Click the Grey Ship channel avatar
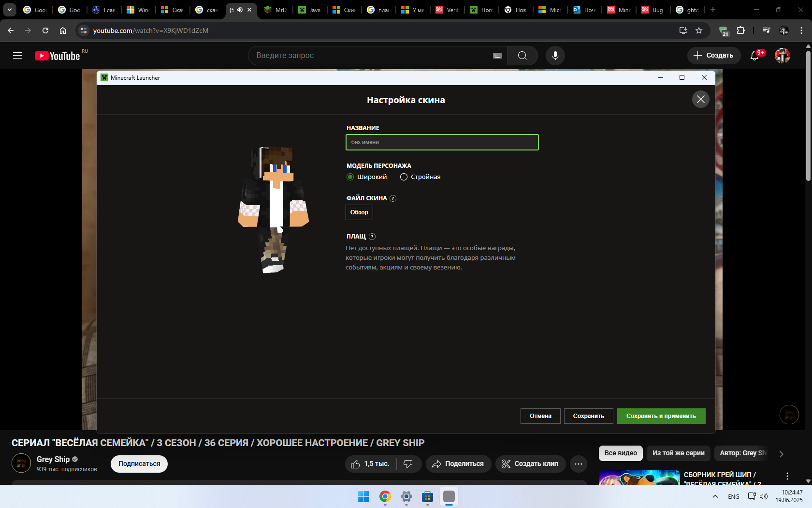The height and width of the screenshot is (508, 812). 21,463
